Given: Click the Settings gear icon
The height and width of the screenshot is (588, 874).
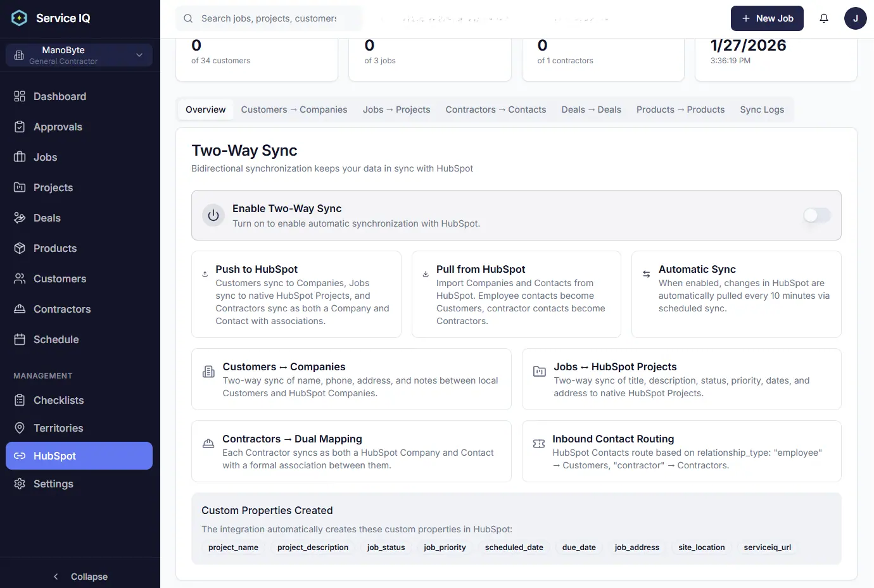Looking at the screenshot, I should tap(20, 484).
